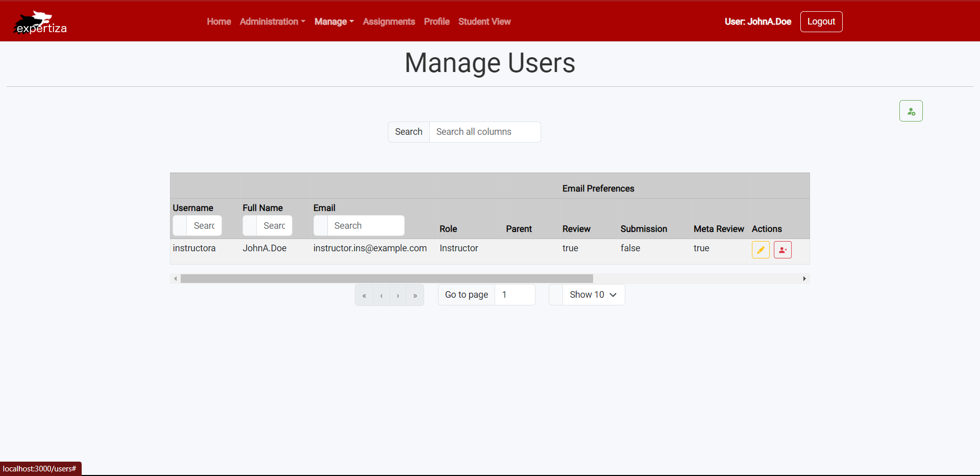
Task: Open Profile in navbar
Action: 437,21
